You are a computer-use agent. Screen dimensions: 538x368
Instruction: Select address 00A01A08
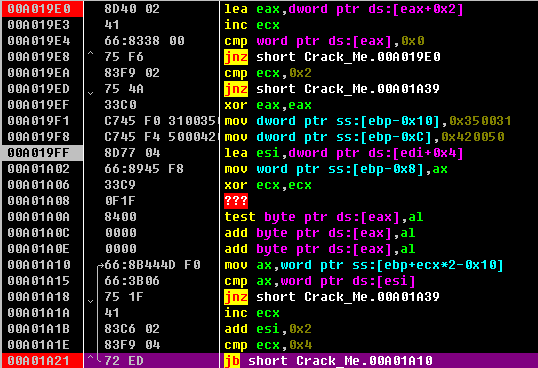(x=39, y=201)
